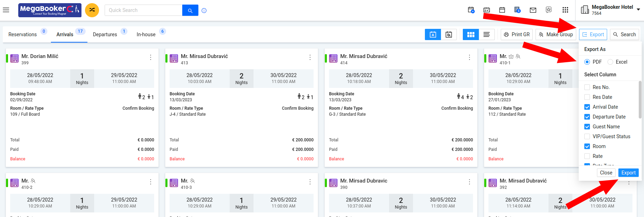Click the add new reservation calendar icon

pyautogui.click(x=471, y=10)
